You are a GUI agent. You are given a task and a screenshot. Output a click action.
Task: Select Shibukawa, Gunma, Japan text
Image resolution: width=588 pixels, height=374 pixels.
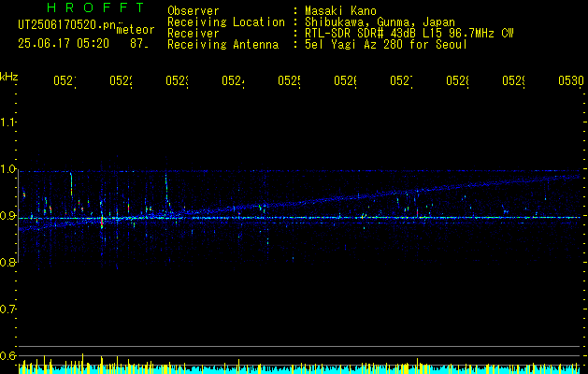[380, 22]
